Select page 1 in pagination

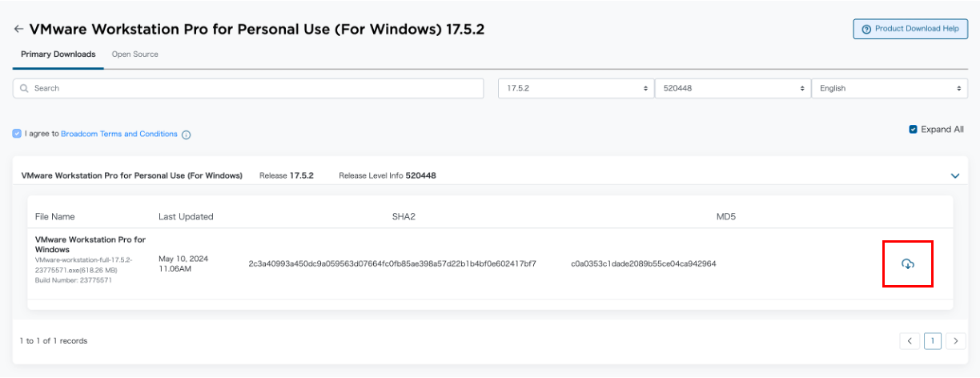pos(933,341)
